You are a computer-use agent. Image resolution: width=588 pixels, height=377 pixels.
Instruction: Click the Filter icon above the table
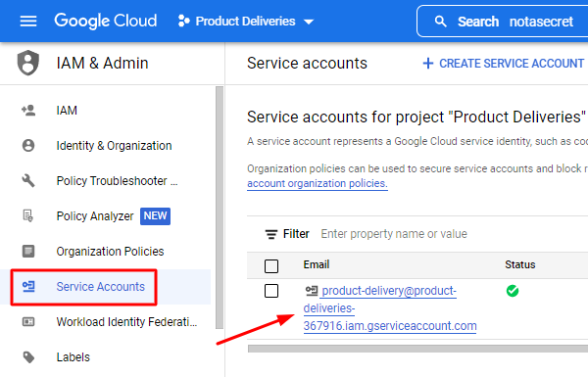point(271,234)
